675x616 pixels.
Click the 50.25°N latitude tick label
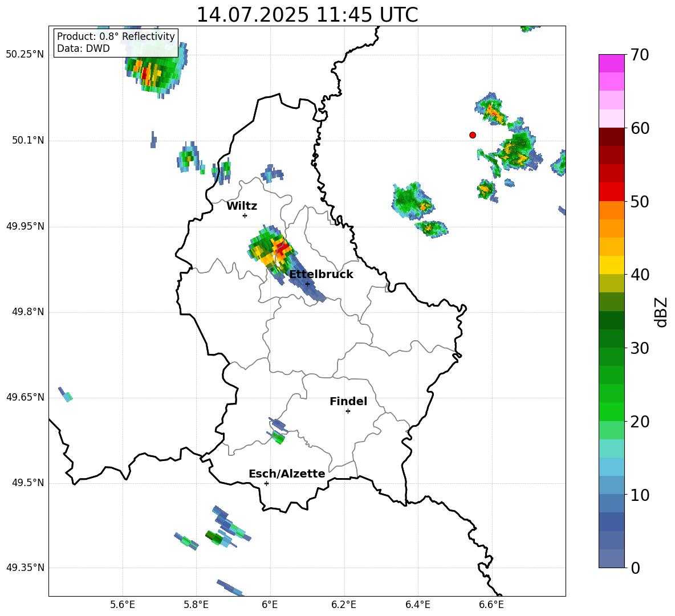(x=25, y=55)
